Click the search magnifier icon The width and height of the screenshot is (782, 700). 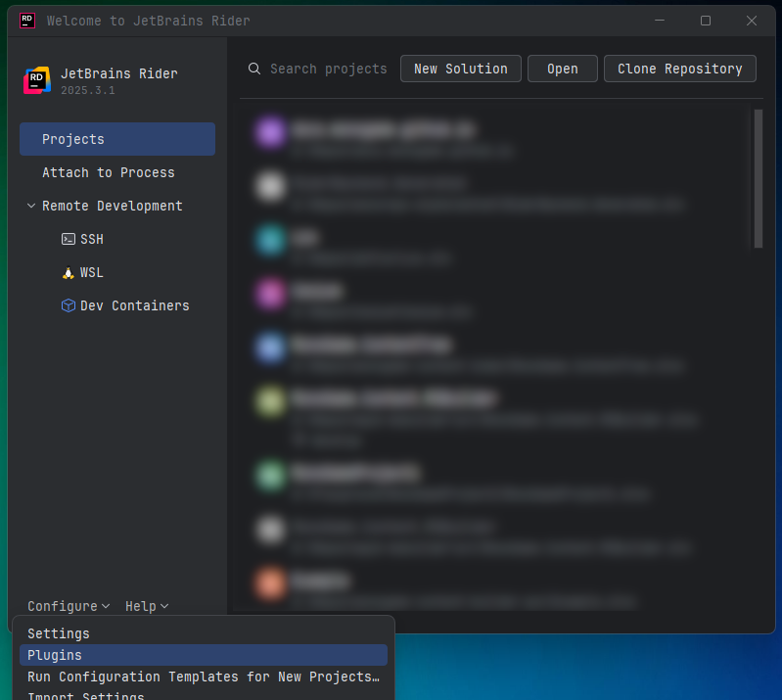[x=254, y=69]
